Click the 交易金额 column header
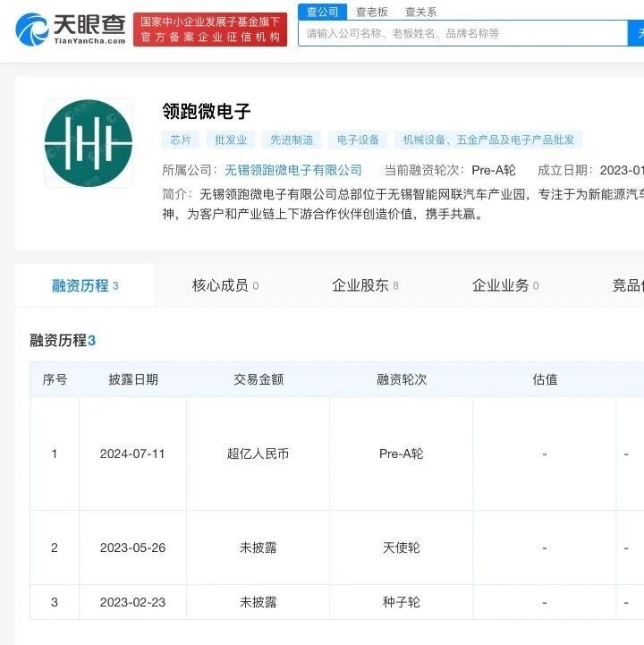This screenshot has height=645, width=644. click(258, 379)
